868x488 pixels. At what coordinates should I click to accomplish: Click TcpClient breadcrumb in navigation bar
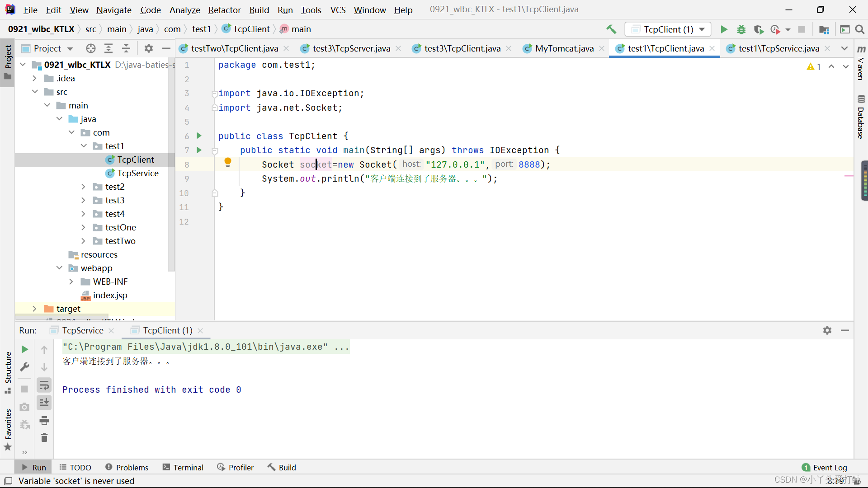coord(246,29)
